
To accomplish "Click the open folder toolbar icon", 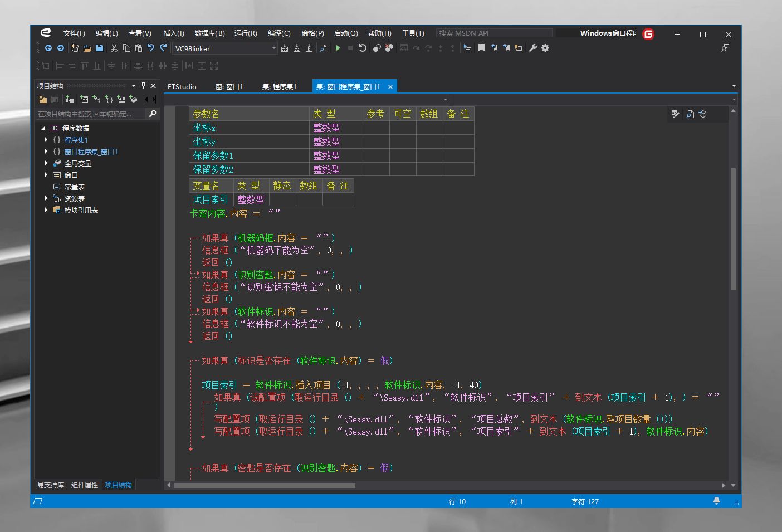I will (x=87, y=48).
